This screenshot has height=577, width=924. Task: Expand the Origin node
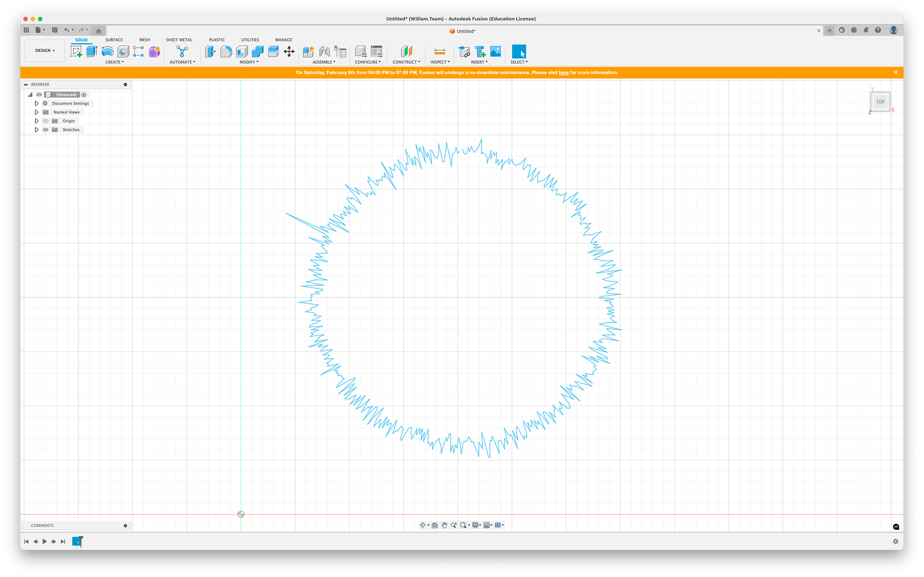(37, 121)
